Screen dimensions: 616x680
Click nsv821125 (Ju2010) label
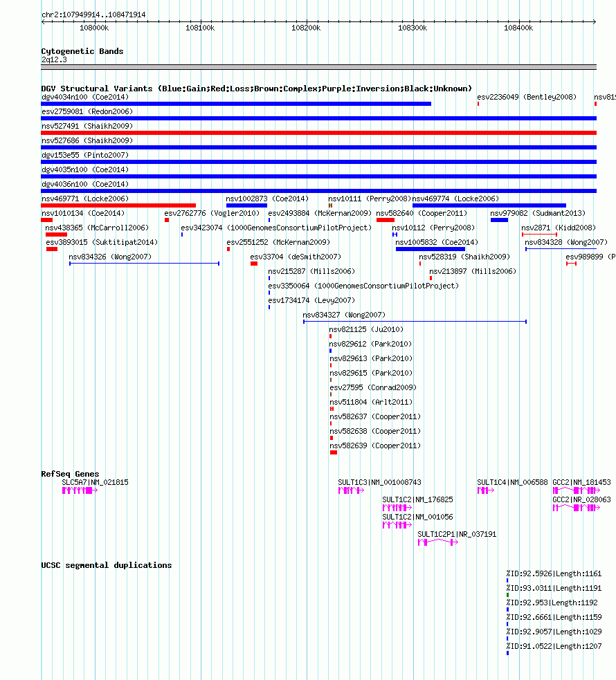pyautogui.click(x=367, y=329)
